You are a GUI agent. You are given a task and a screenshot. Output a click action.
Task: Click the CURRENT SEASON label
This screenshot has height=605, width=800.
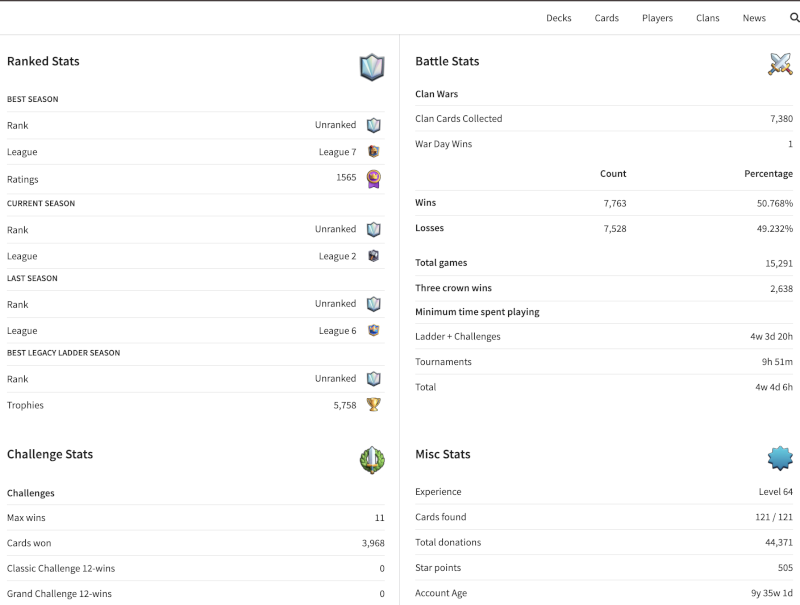pyautogui.click(x=41, y=203)
